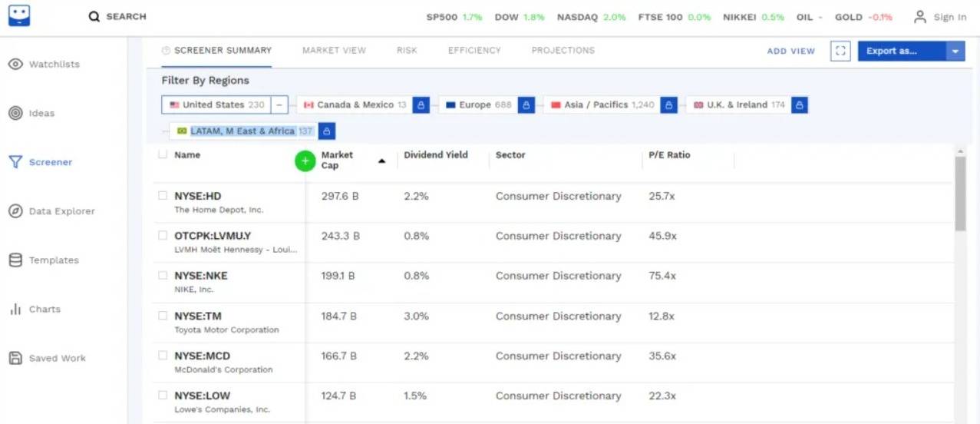Click the Charts bar icon in sidebar
Screen dimensions: 980x424
15,310
